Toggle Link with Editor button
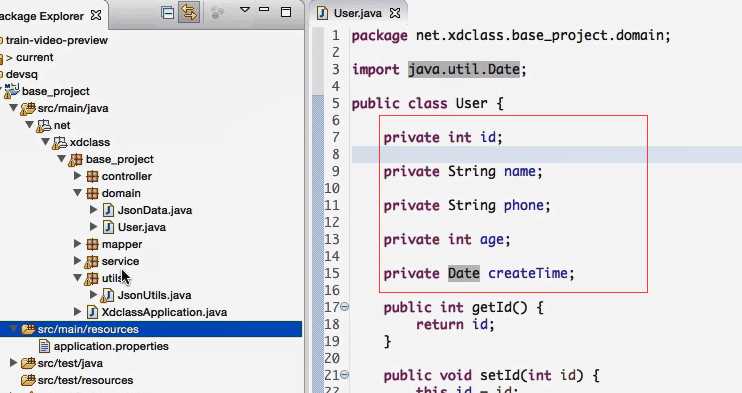 click(x=189, y=13)
